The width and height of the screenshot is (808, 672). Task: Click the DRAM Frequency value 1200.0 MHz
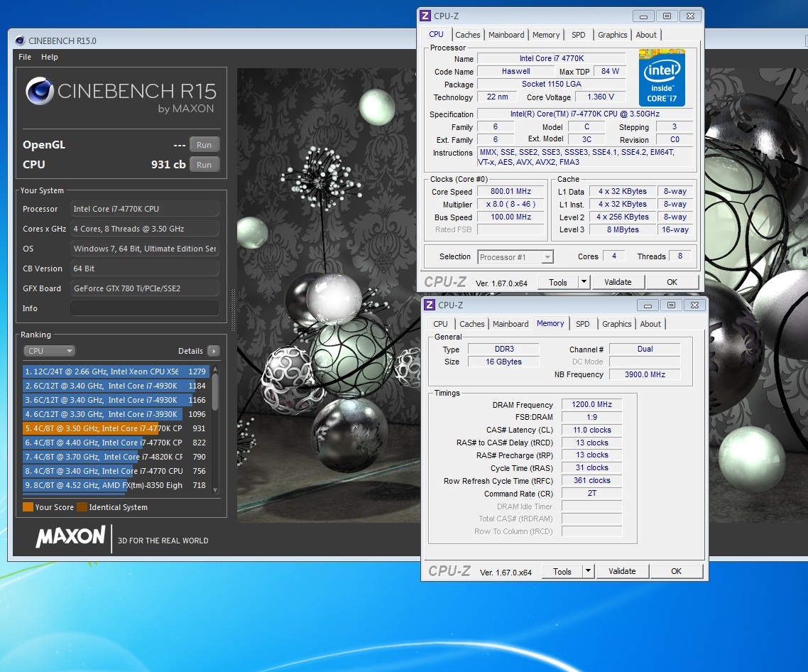(591, 404)
